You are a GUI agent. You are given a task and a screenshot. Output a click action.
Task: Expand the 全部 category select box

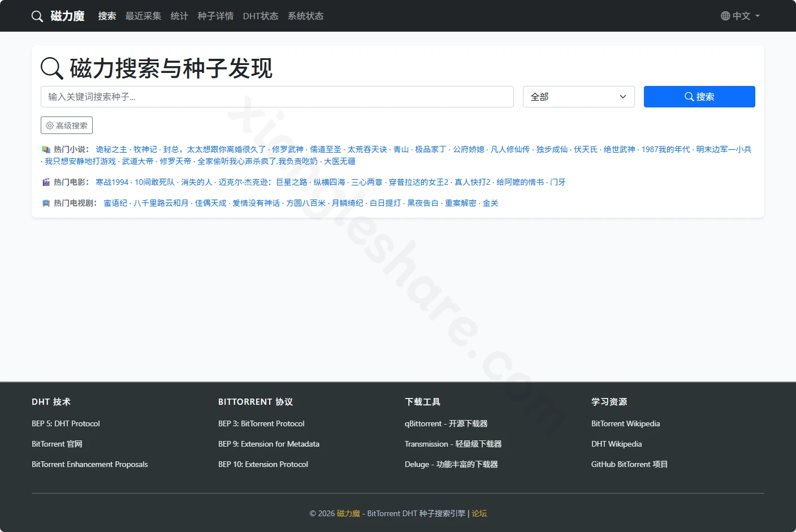578,97
